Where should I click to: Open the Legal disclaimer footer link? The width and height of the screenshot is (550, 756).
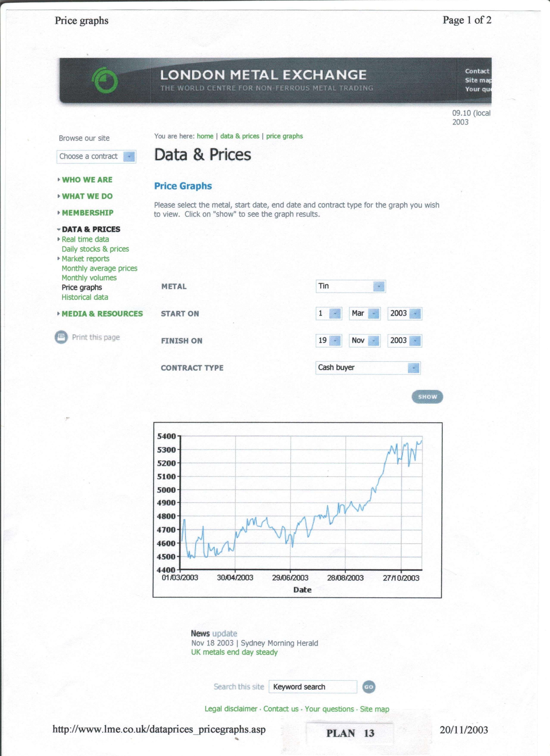231,709
